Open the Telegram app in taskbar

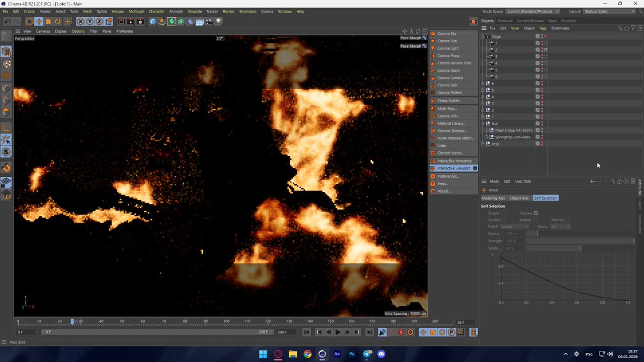click(367, 354)
